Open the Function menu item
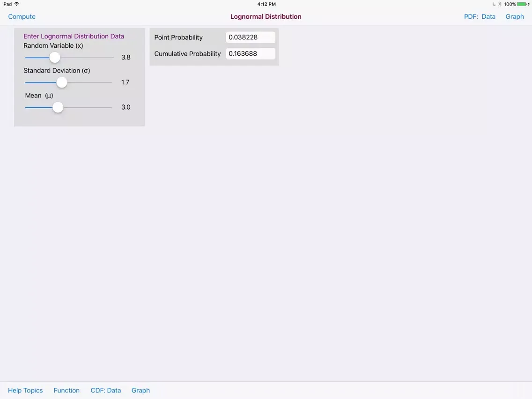532x399 pixels. point(66,390)
